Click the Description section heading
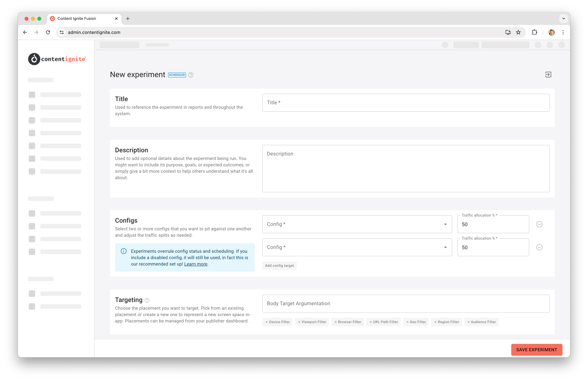Screen dimensions: 588x381 point(132,150)
